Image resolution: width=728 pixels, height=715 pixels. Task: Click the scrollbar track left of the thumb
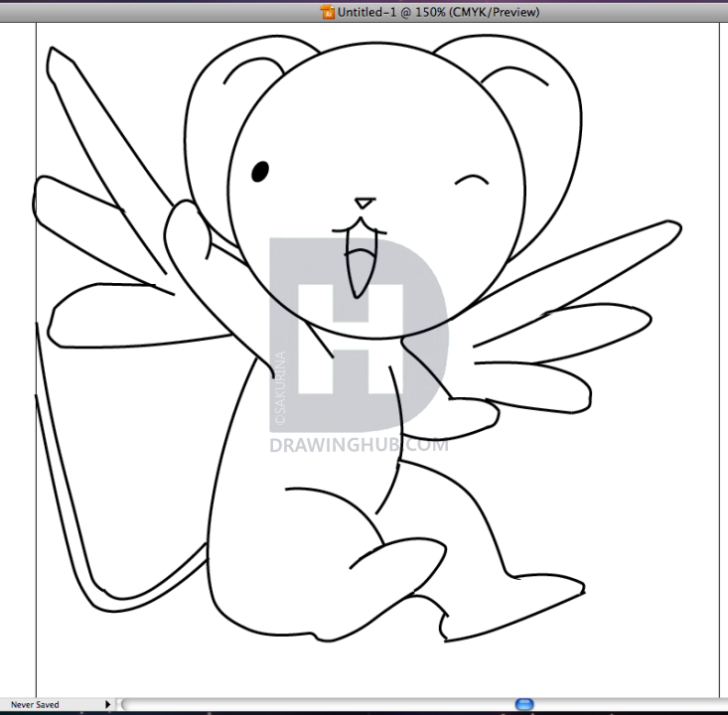click(x=318, y=704)
